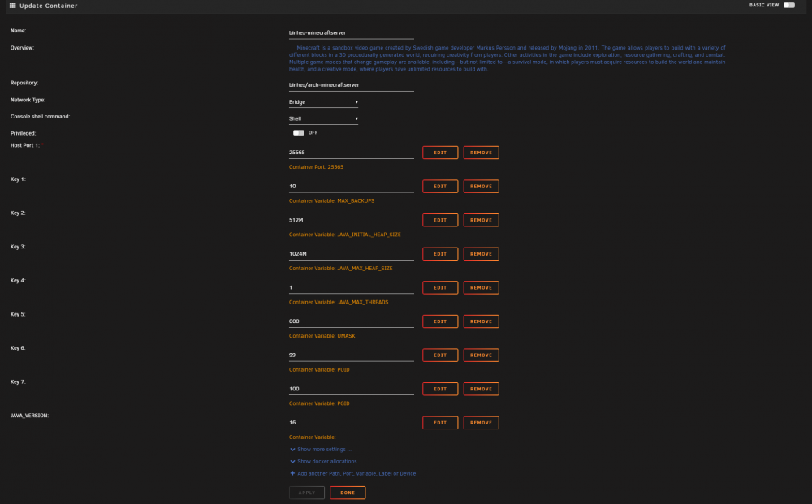Screen dimensions: 812x504
Task: Click the Name field binhex-minecraftserver
Action: pyautogui.click(x=351, y=33)
